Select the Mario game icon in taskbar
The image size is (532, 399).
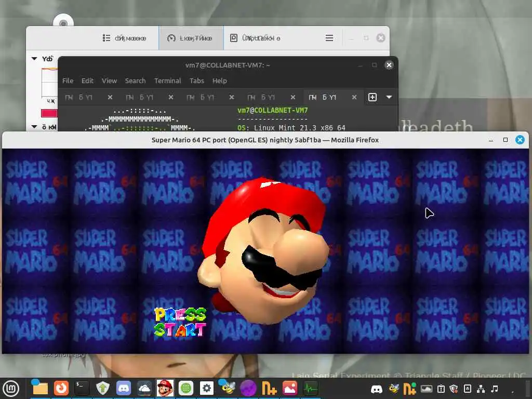[165, 388]
